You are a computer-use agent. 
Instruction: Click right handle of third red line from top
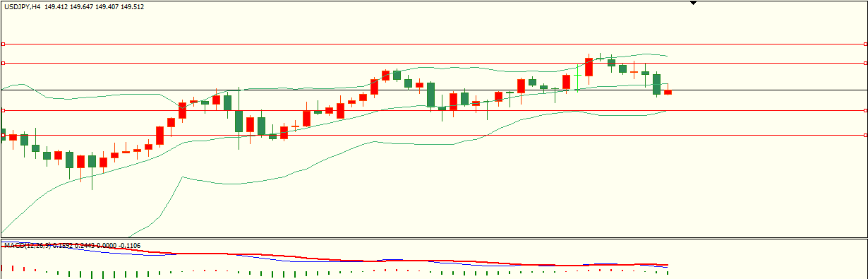click(x=865, y=110)
